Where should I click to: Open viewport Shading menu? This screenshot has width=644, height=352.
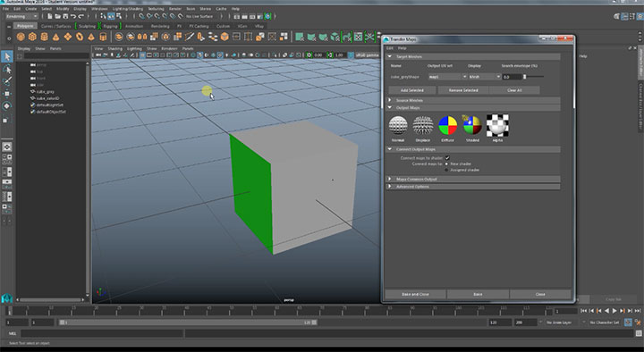coord(115,48)
